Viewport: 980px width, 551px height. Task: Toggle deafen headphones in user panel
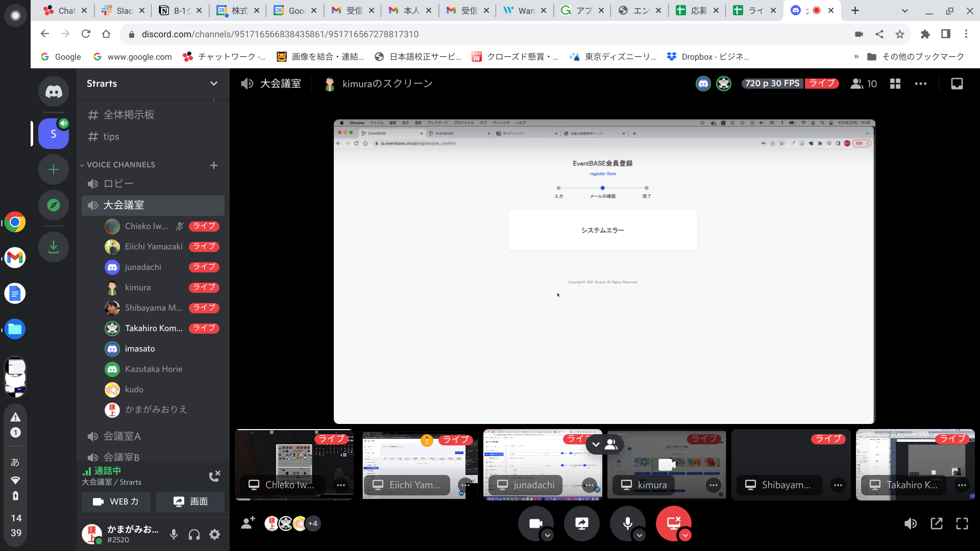(194, 534)
